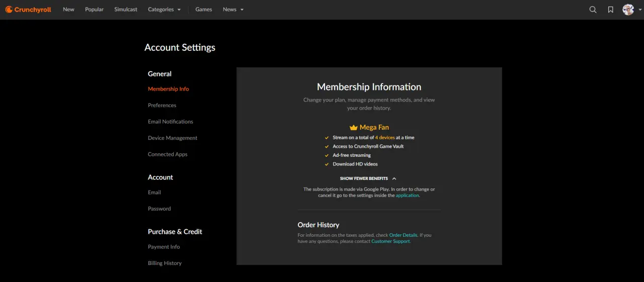Click the 'Account Settings' page title
The image size is (644, 282).
180,48
